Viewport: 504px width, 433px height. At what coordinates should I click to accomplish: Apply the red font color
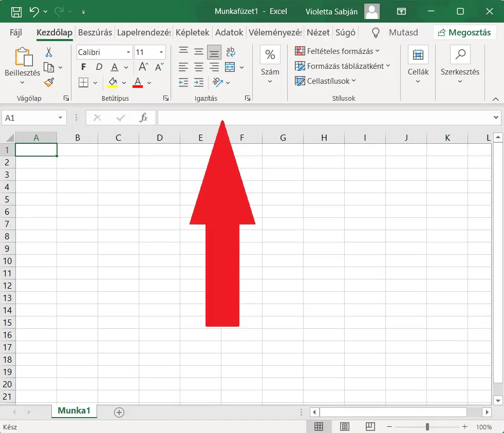click(138, 83)
